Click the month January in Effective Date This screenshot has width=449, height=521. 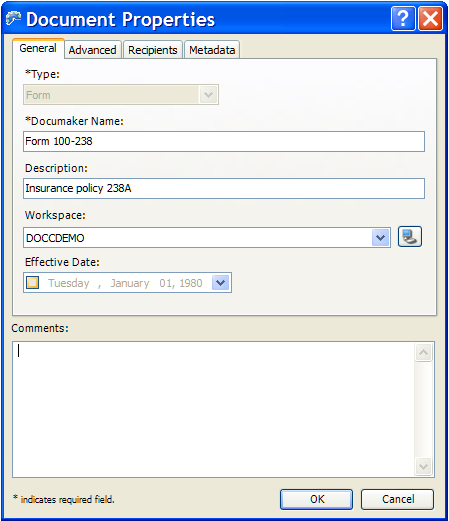coord(130,283)
